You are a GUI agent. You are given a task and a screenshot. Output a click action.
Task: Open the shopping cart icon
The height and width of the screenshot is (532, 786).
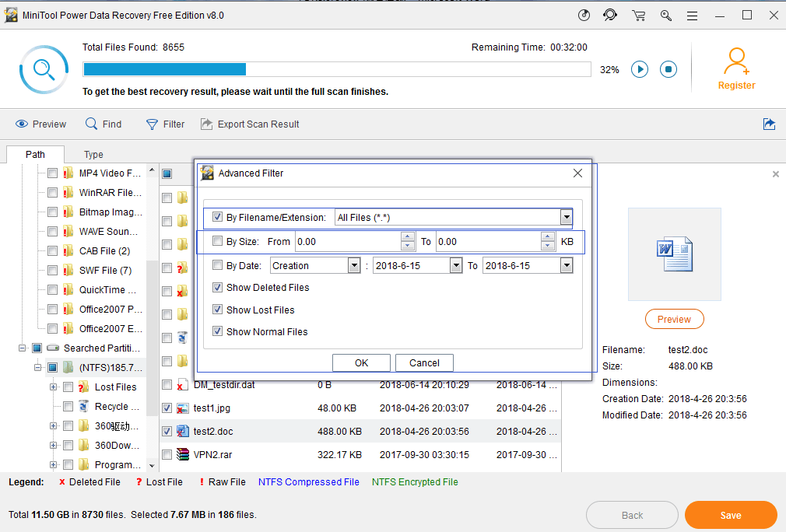coord(639,16)
